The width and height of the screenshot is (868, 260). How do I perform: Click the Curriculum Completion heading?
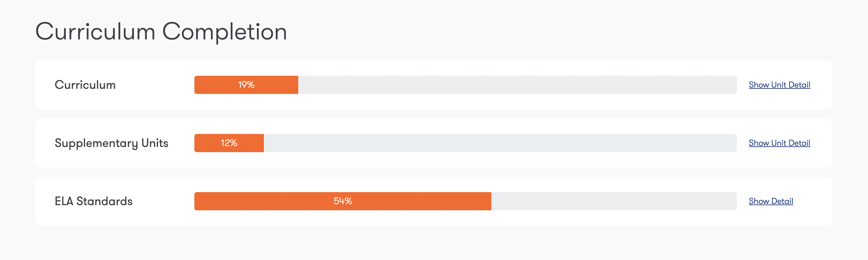pos(161,32)
